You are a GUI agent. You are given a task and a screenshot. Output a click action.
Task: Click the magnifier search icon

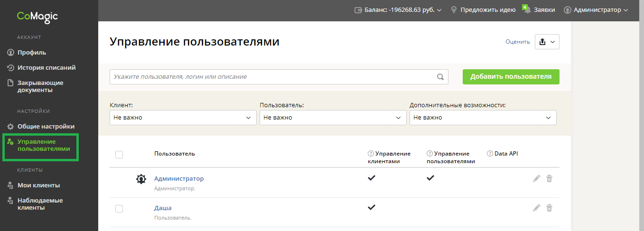point(440,77)
